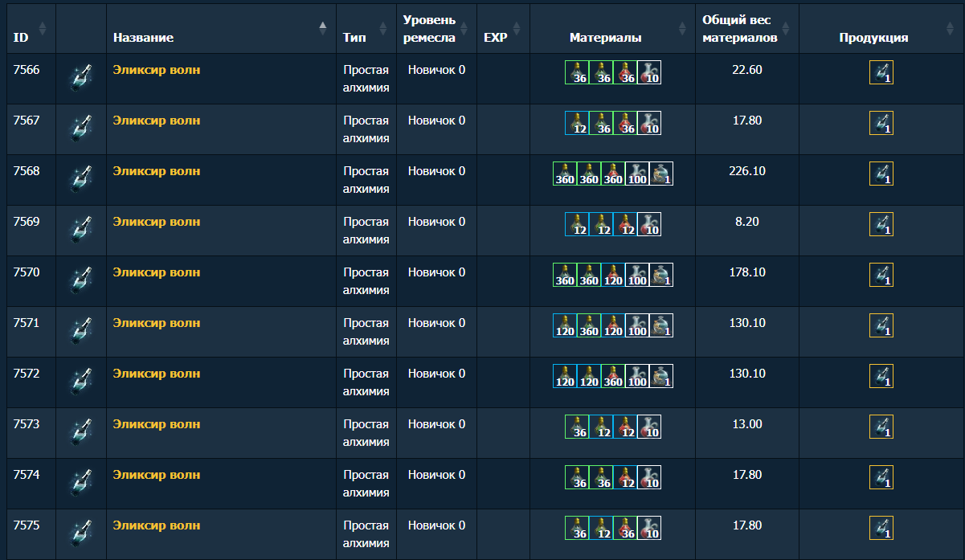Click the elixir icon in row 7566
Screen dimensions: 965x560
coord(81,78)
